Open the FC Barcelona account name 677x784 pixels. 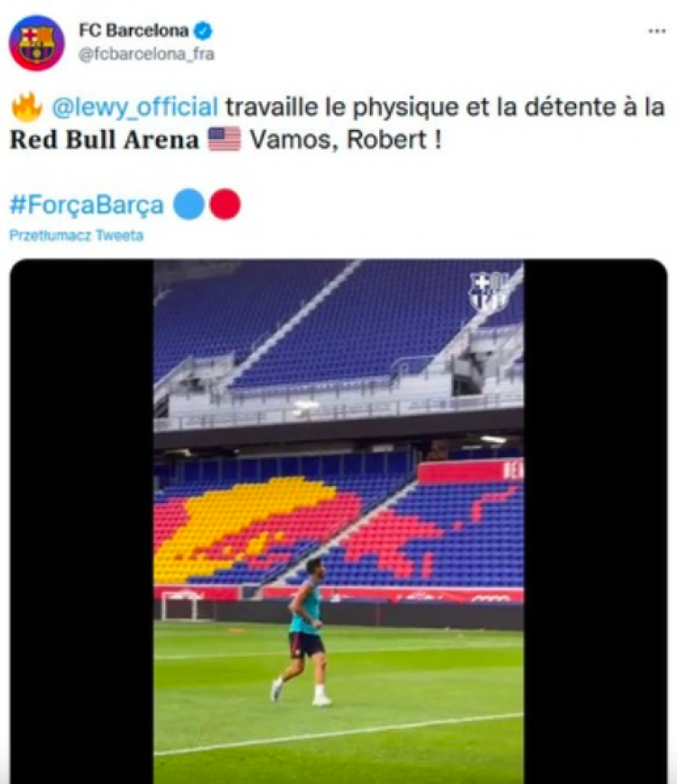coord(134,31)
